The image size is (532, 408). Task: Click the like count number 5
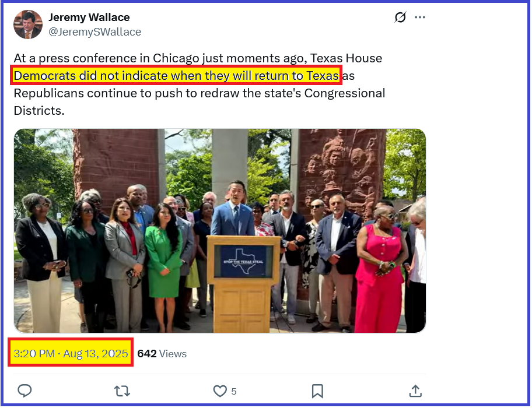[234, 392]
